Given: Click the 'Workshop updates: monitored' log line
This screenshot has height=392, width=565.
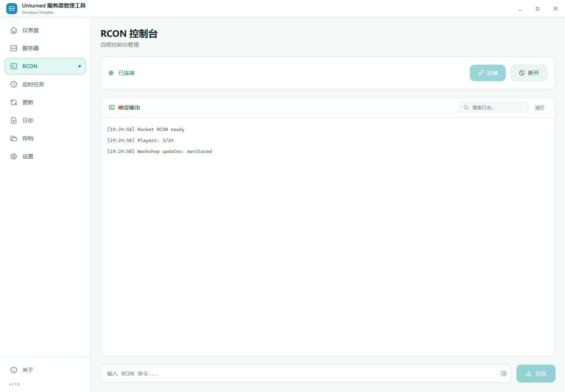Looking at the screenshot, I should pos(160,151).
